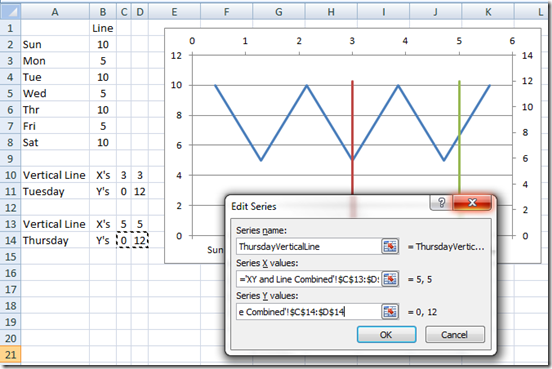Select the green vertical line series
Screen dimensions: 552x369
[459, 137]
